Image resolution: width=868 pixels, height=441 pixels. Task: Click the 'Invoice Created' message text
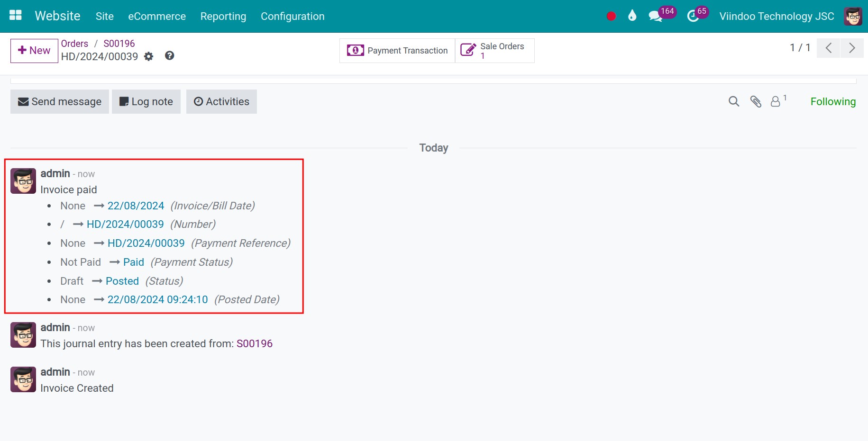coord(77,388)
